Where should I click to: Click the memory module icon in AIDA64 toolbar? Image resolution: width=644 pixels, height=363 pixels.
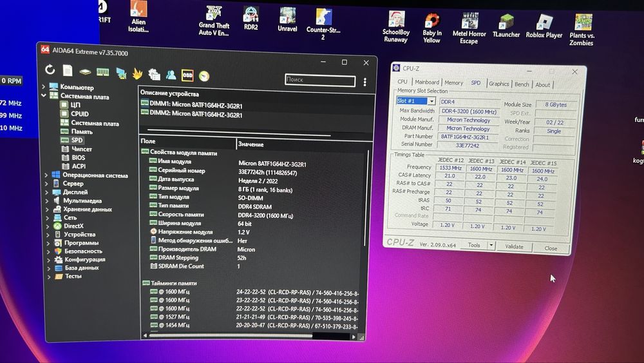[x=102, y=72]
